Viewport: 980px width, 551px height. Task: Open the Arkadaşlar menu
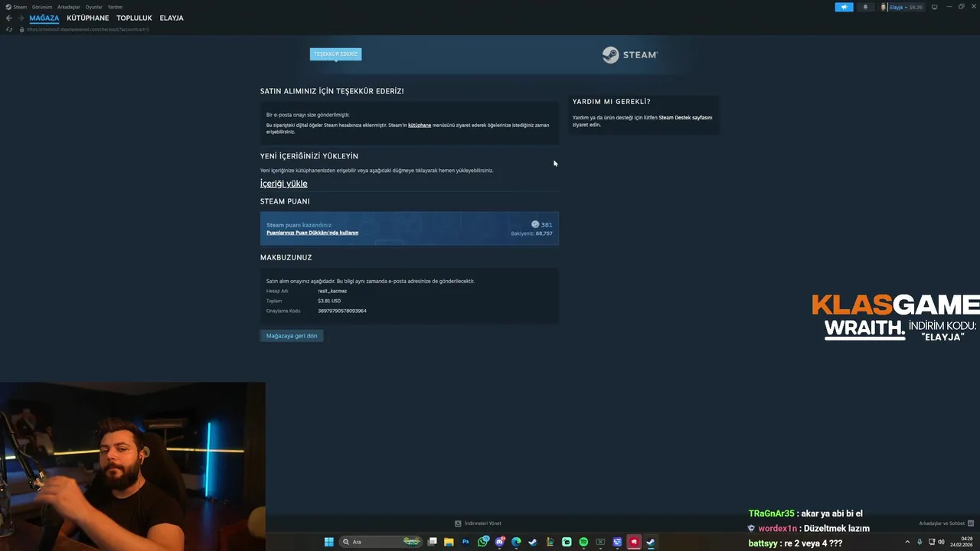coord(69,7)
